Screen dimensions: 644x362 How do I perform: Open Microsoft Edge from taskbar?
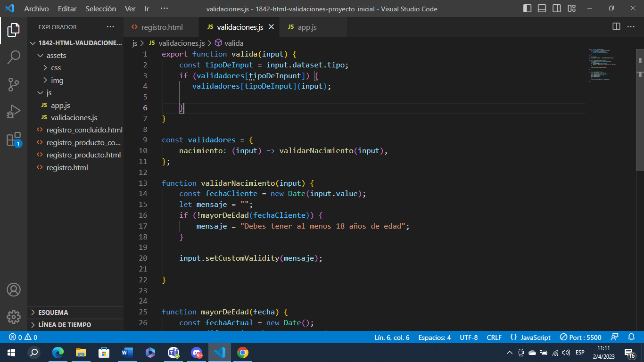(58, 353)
